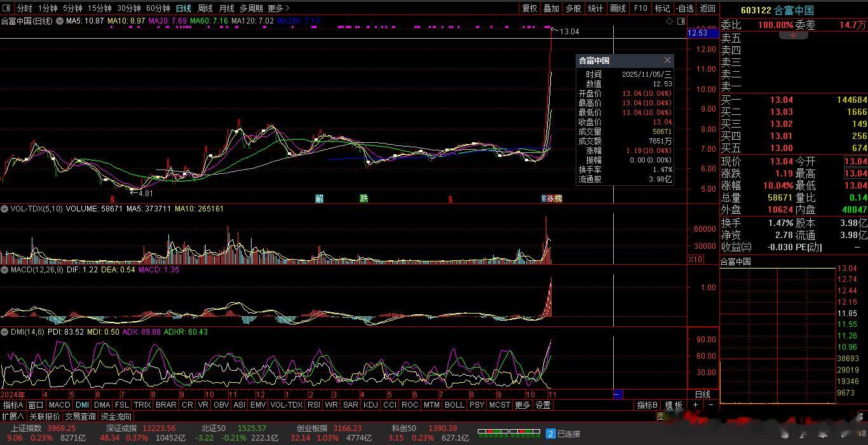Select DMI indicator in bottom bar
This screenshot has height=445, width=868.
click(x=82, y=404)
